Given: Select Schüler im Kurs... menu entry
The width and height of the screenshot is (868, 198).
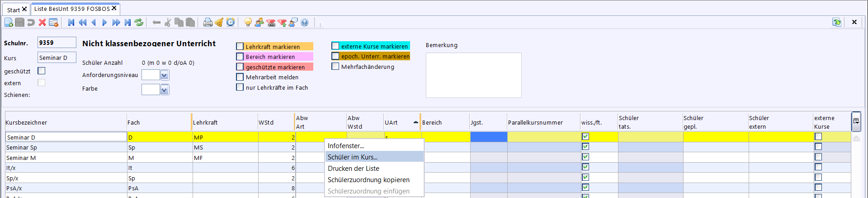Looking at the screenshot, I should tap(374, 157).
